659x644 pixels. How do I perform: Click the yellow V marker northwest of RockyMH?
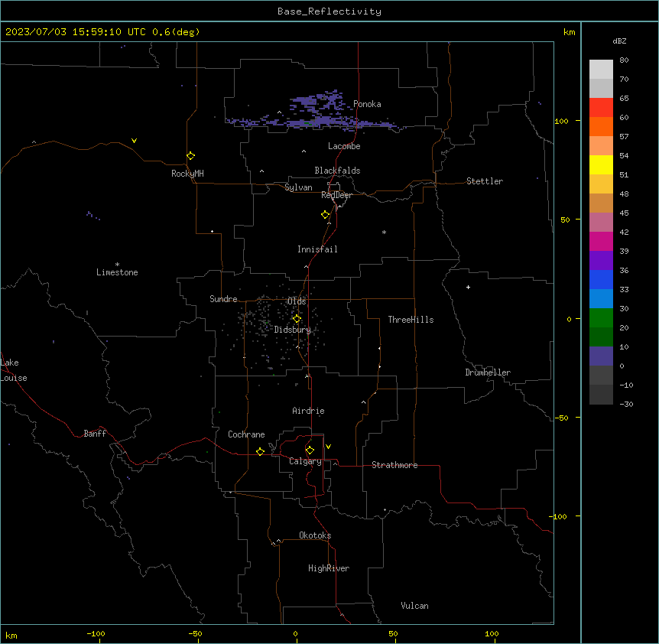(134, 141)
